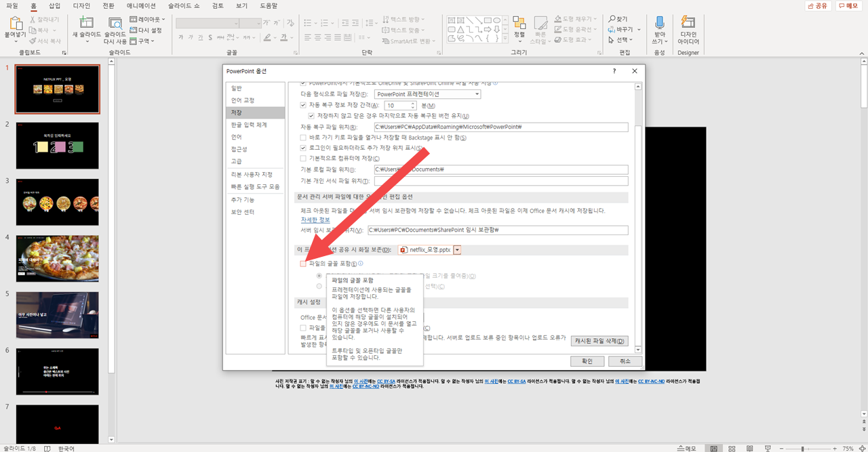Click the Shape Outline (도형 윤곽선) icon
The width and height of the screenshot is (868, 452).
(x=557, y=30)
